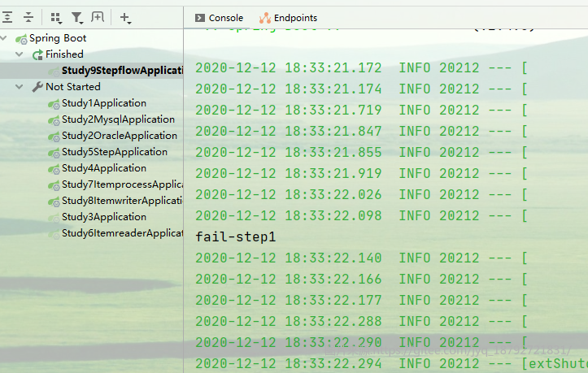The height and width of the screenshot is (373, 588).
Task: Select the Finished group label
Action: (64, 54)
